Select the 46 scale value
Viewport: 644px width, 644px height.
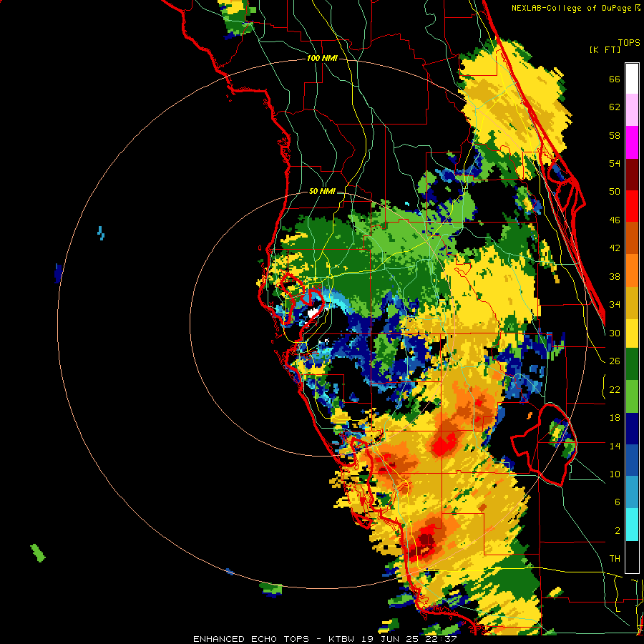point(615,220)
